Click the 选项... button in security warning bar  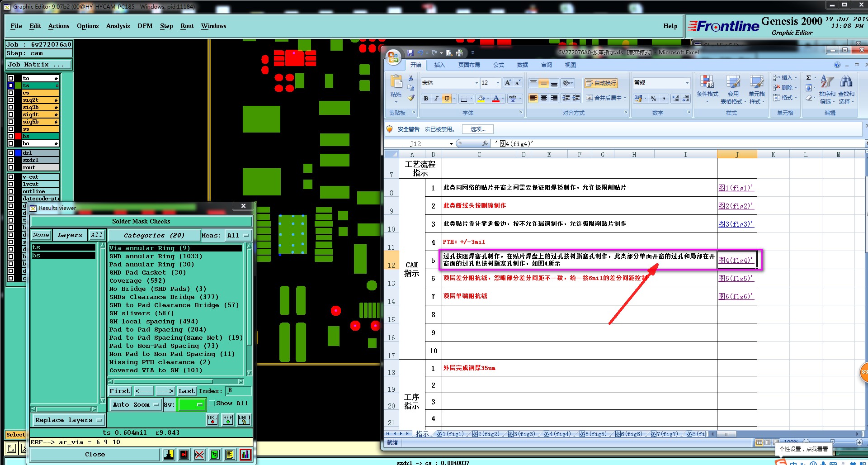[478, 129]
